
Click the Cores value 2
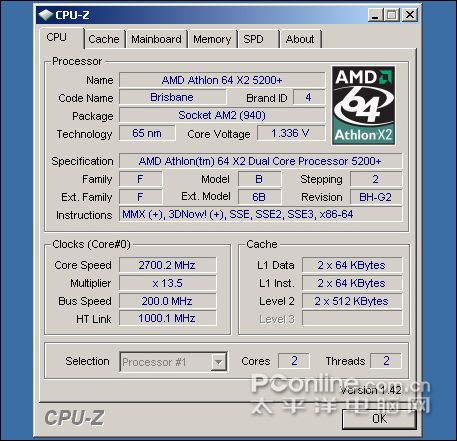pyautogui.click(x=294, y=361)
